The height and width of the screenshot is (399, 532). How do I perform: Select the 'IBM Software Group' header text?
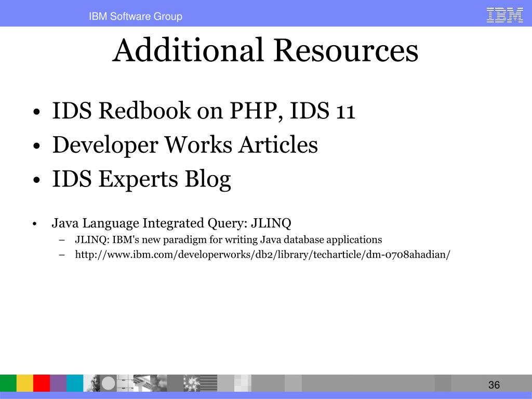tap(136, 16)
